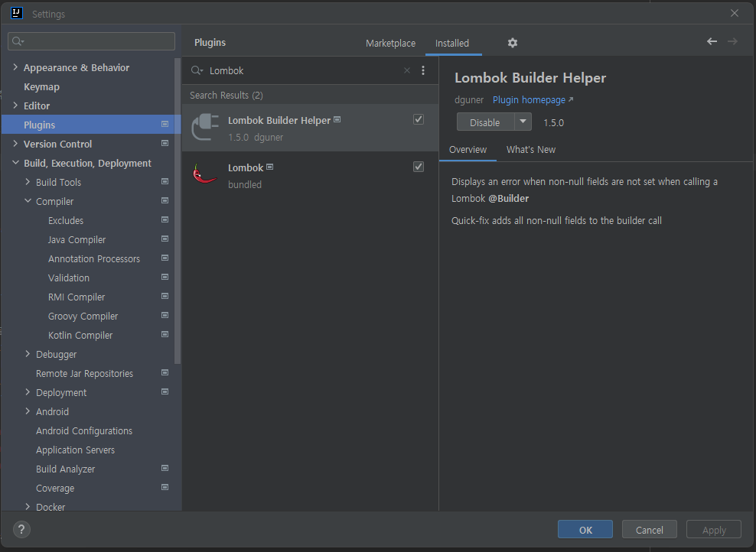Close the Settings dialog
Viewport: 756px width, 552px height.
(735, 13)
